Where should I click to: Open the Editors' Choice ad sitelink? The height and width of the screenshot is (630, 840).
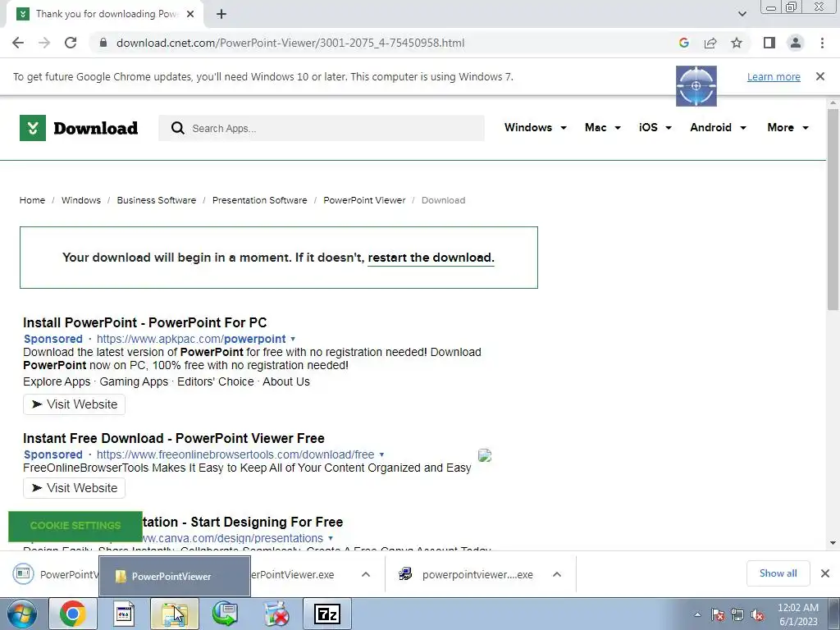pos(216,381)
